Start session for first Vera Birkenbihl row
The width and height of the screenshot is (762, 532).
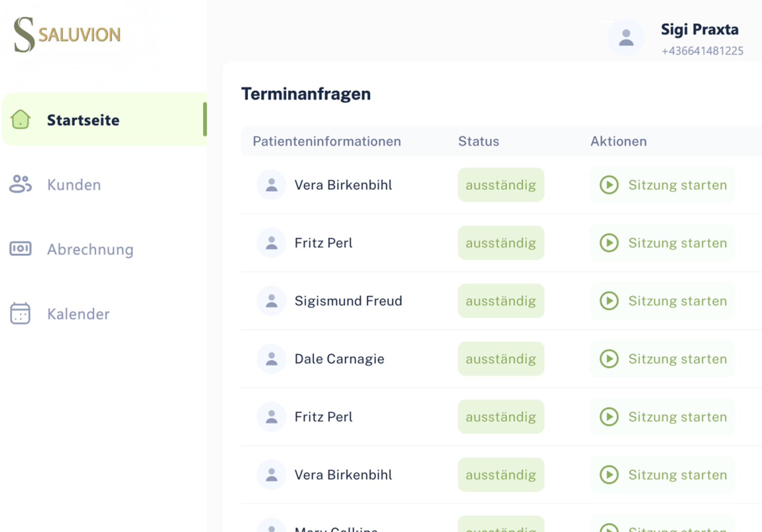662,185
